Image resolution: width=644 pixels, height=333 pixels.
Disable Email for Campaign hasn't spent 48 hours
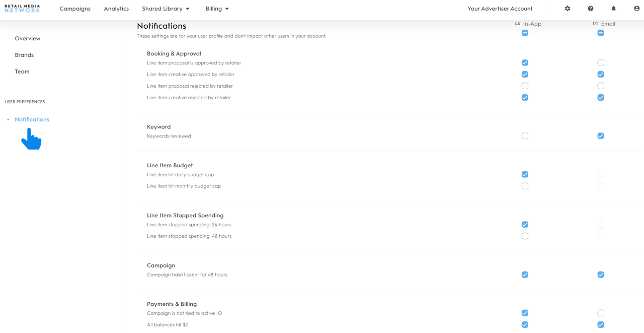(x=601, y=275)
